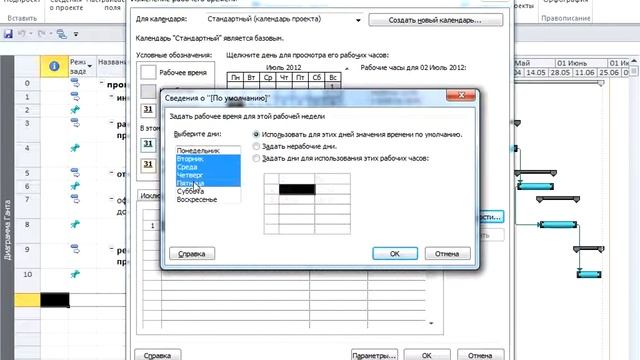Click 'Отмена' in the default week dialog

(x=447, y=253)
